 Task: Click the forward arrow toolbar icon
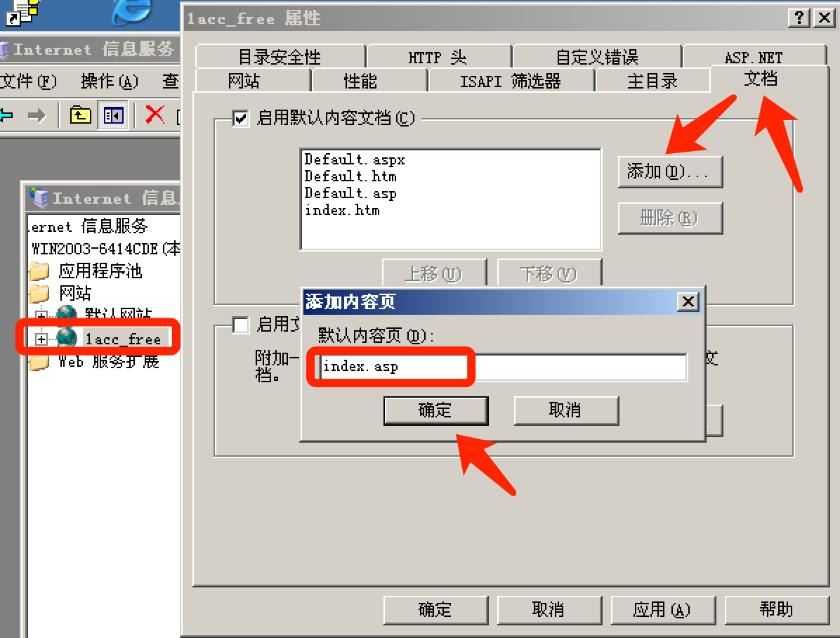tap(37, 115)
